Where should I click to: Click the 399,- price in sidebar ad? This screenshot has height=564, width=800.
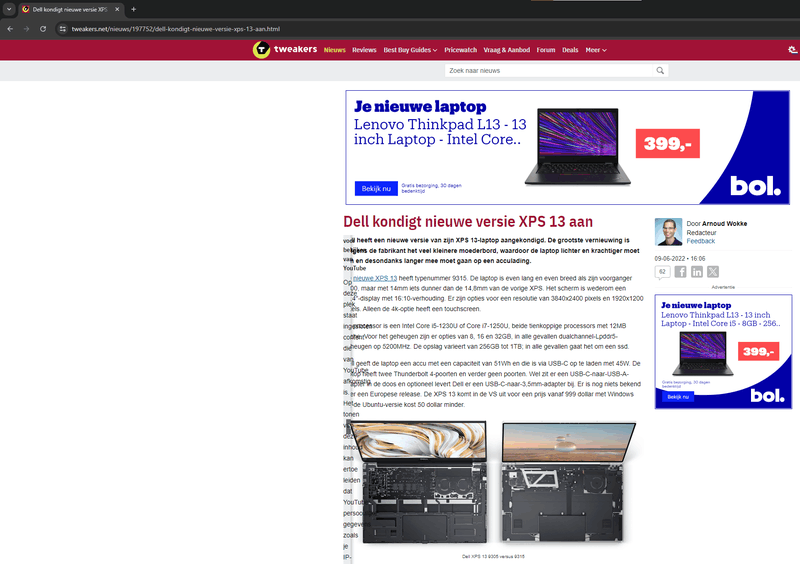click(x=758, y=351)
